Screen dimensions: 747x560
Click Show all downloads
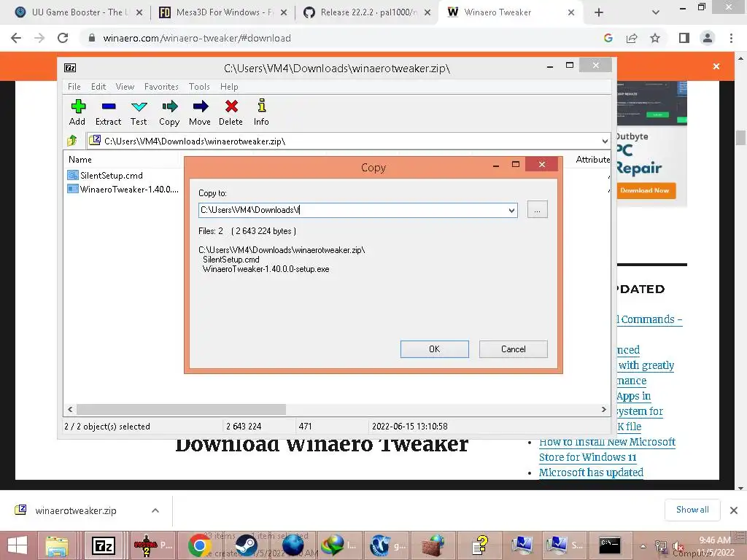[692, 510]
